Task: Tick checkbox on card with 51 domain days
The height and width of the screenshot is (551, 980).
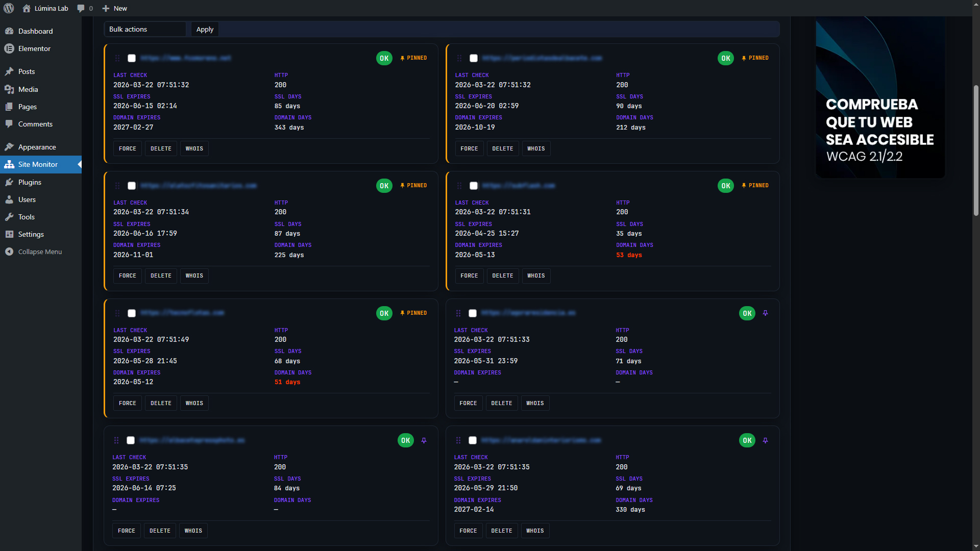Action: pyautogui.click(x=132, y=313)
